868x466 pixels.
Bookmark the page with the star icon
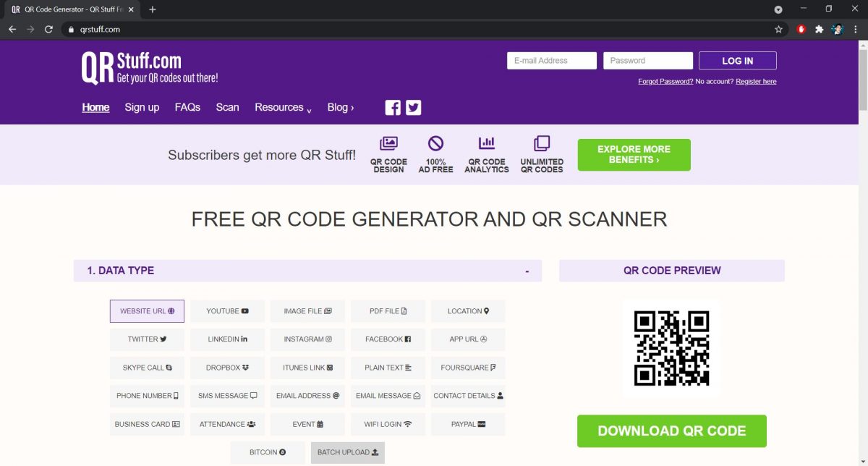tap(778, 30)
